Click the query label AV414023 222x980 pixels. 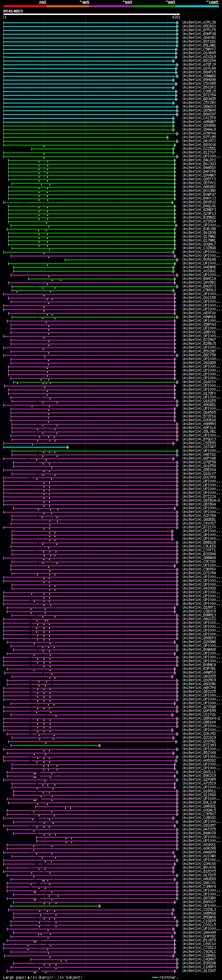tap(13, 11)
